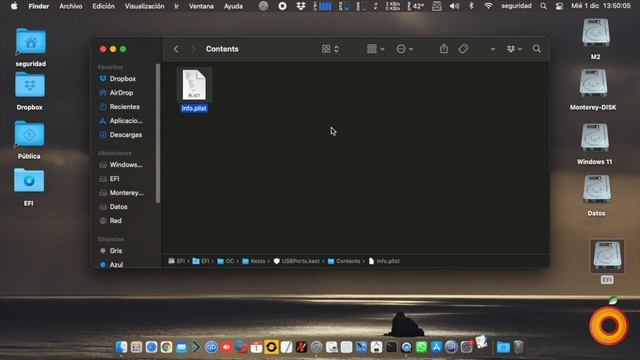Click the temperature 42° status item
The height and width of the screenshot is (360, 640).
[416, 6]
